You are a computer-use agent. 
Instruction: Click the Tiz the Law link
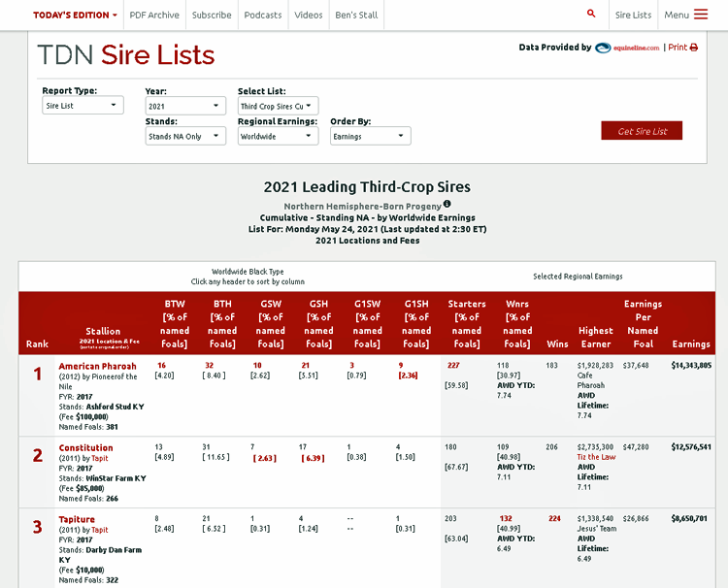[596, 457]
